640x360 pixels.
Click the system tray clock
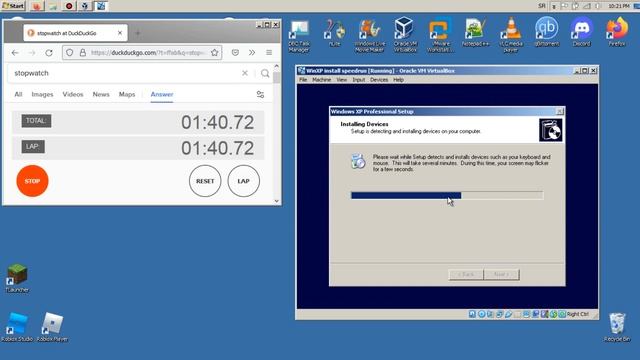[619, 6]
